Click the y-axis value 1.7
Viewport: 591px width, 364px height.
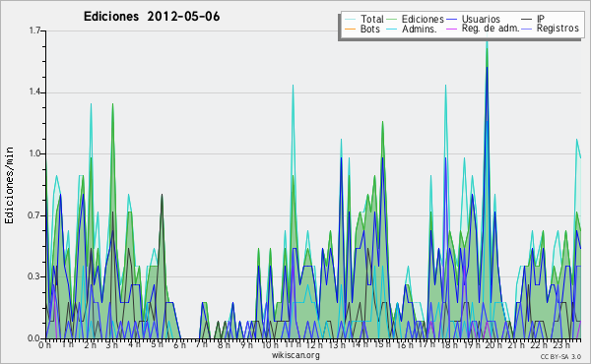(x=35, y=30)
